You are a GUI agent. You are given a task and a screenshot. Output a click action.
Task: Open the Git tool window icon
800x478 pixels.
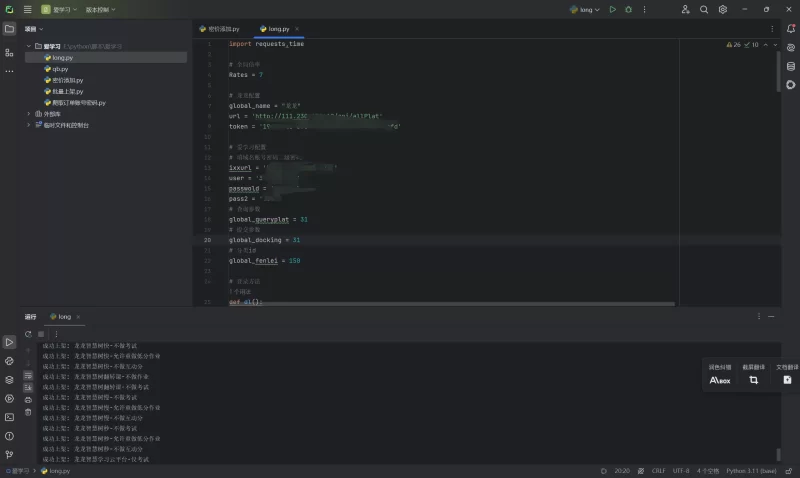9,454
